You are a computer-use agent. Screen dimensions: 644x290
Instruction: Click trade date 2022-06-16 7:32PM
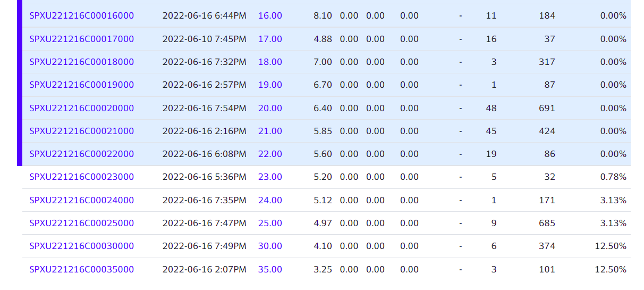(205, 62)
